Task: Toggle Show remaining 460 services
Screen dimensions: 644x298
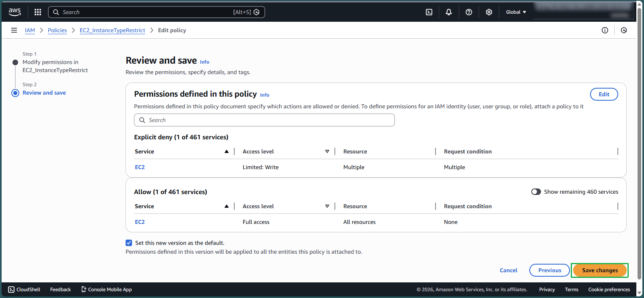Action: pyautogui.click(x=536, y=192)
